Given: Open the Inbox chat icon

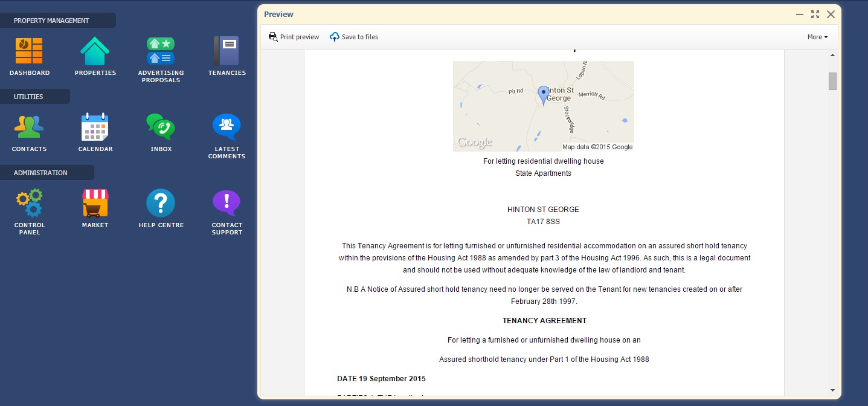Looking at the screenshot, I should click(x=161, y=127).
